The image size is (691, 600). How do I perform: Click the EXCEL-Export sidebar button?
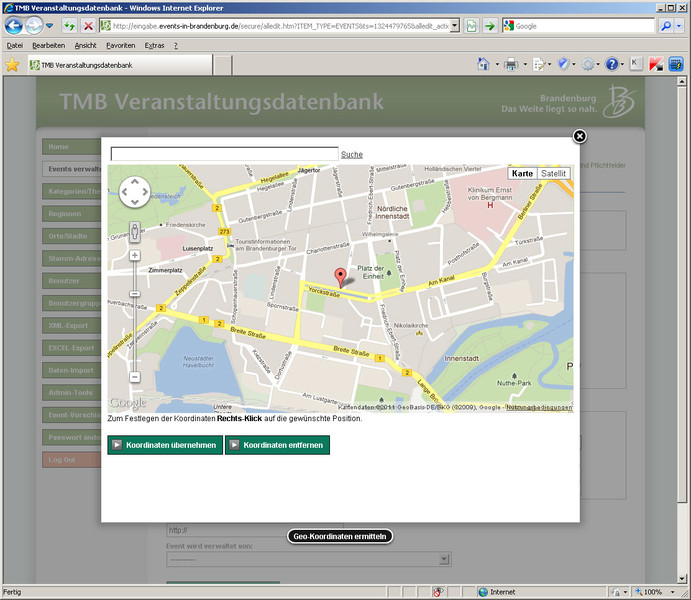coord(72,348)
